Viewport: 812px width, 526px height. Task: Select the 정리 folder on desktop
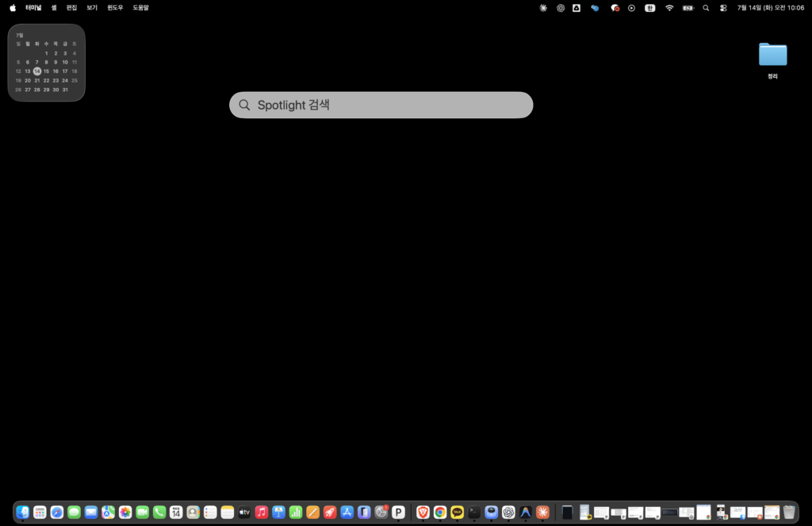click(x=772, y=60)
